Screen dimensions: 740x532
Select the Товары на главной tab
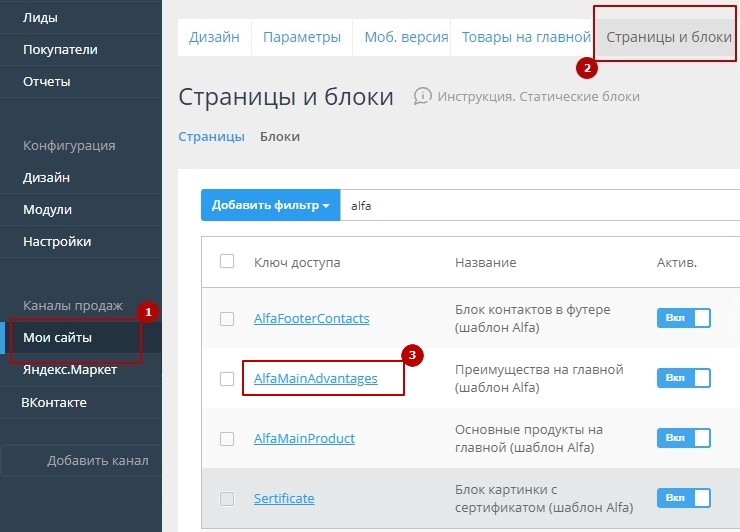526,37
